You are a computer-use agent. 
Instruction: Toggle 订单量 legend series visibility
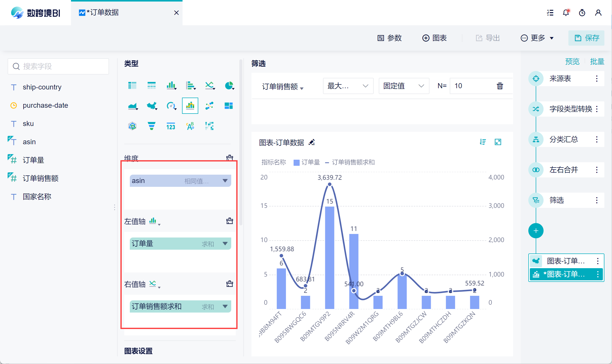coord(307,162)
